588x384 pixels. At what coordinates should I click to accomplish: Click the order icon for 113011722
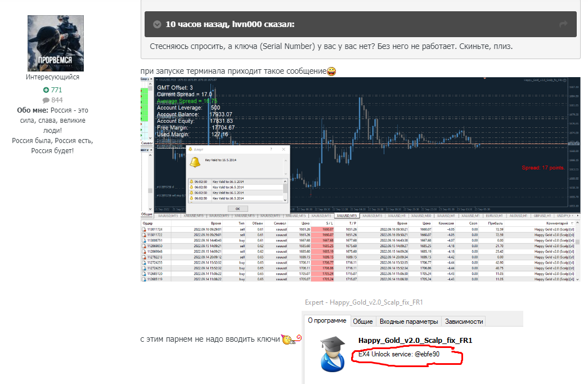pos(144,235)
